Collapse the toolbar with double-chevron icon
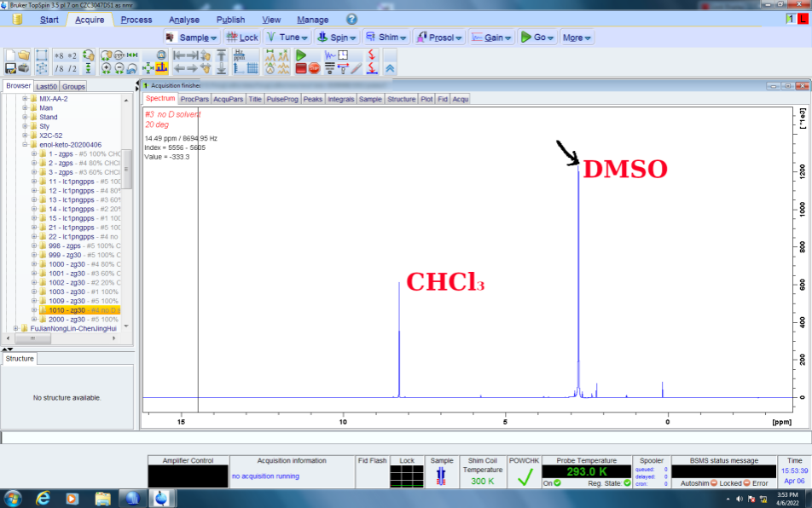The height and width of the screenshot is (508, 812). [x=390, y=69]
